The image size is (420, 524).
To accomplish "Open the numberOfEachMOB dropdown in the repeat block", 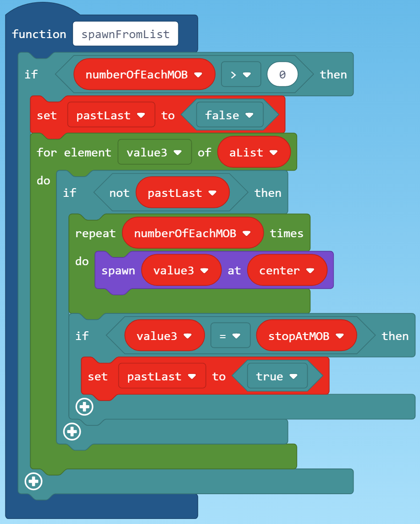I will tap(248, 233).
